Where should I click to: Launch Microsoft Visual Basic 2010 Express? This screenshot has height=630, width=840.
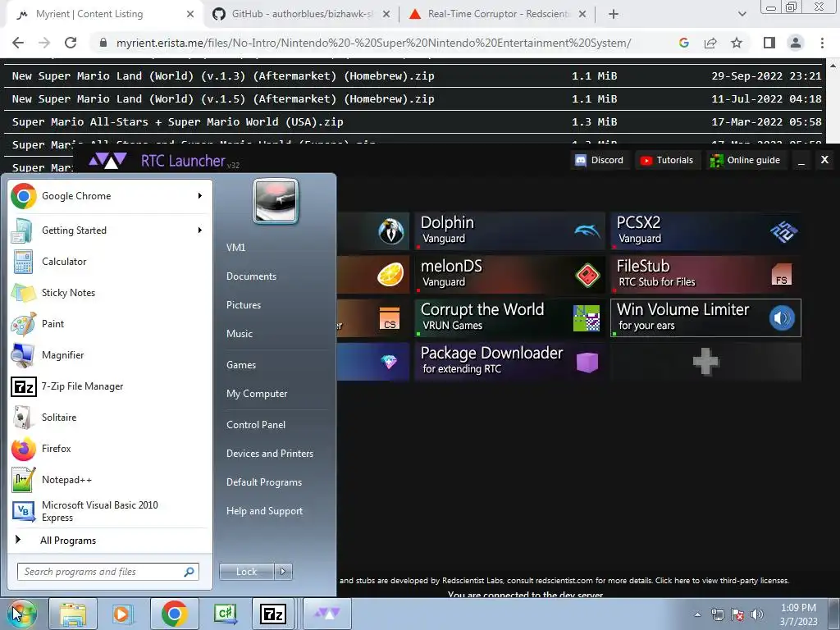107,511
